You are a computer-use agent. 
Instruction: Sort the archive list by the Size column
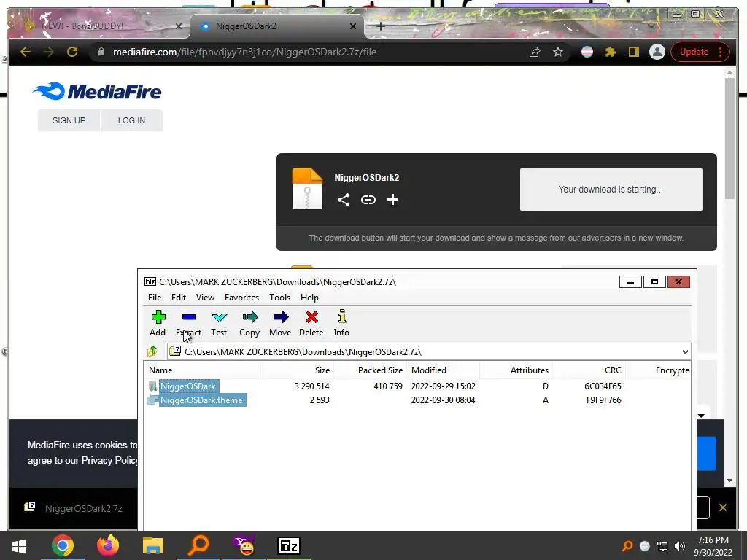[298, 370]
